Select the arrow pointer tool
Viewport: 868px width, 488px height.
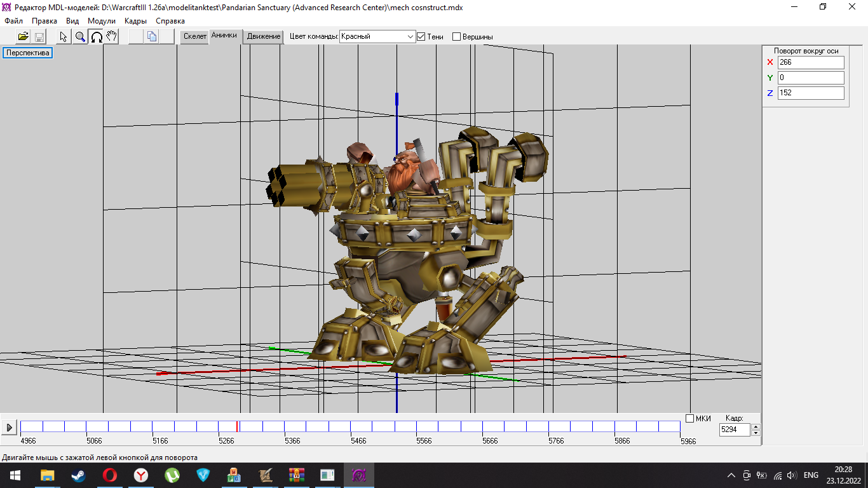click(64, 36)
